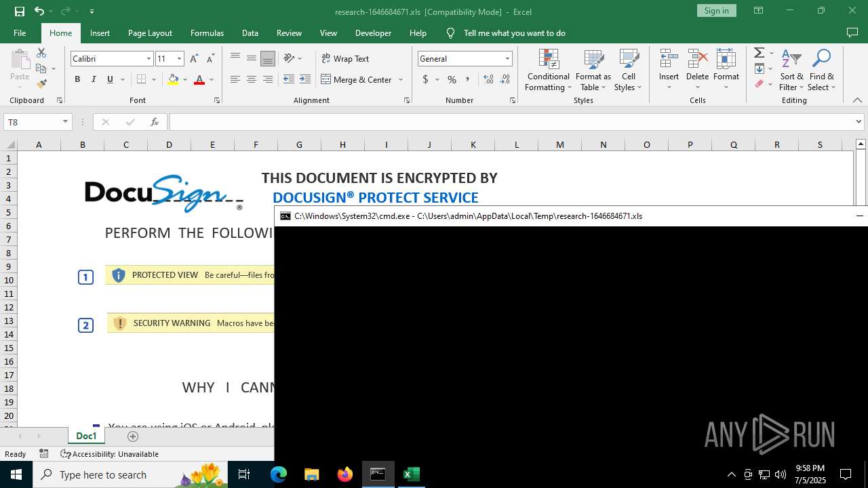Screen dimensions: 868x488
Task: Toggle Align Right
Action: point(268,79)
